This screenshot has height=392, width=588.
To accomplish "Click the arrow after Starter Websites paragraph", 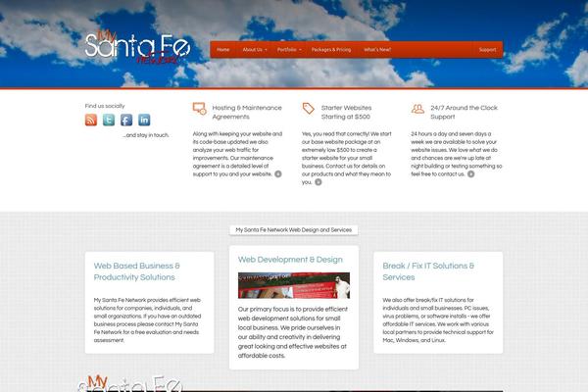I will 318,182.
